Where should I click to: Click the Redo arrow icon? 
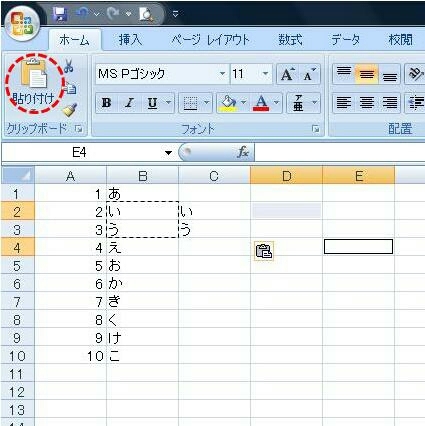[114, 14]
